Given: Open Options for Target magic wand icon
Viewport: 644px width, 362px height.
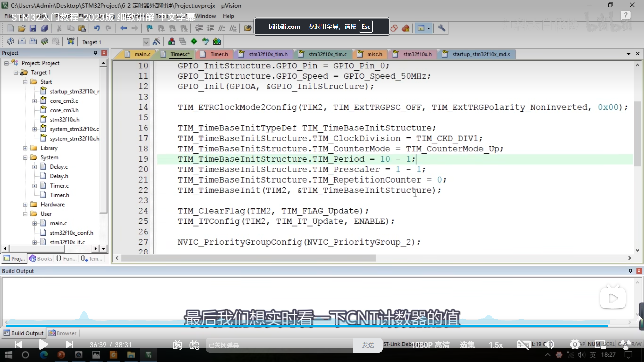Looking at the screenshot, I should pyautogui.click(x=157, y=41).
